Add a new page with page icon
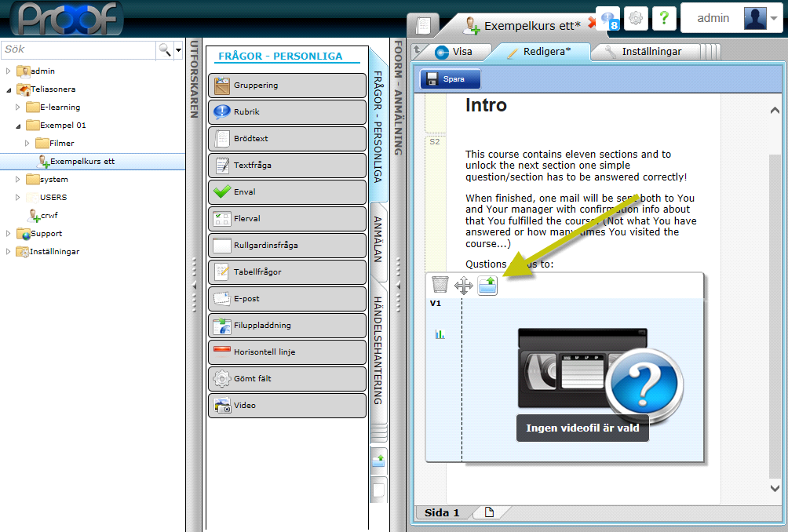 click(x=490, y=512)
